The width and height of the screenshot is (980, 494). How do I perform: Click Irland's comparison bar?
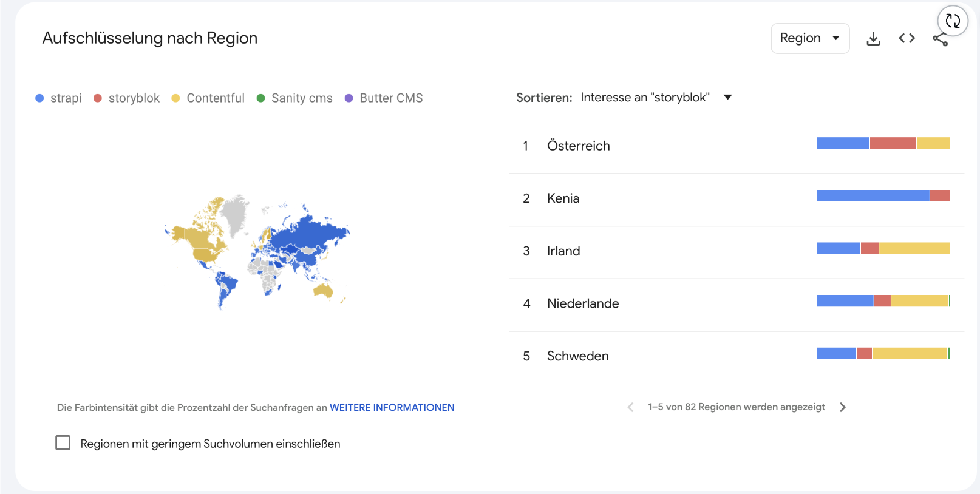[x=883, y=248]
